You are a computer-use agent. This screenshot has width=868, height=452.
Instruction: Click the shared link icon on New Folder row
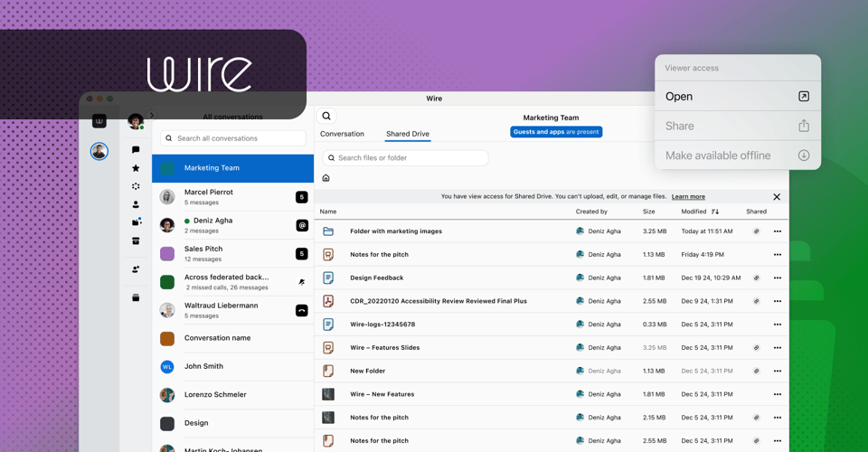pyautogui.click(x=756, y=371)
